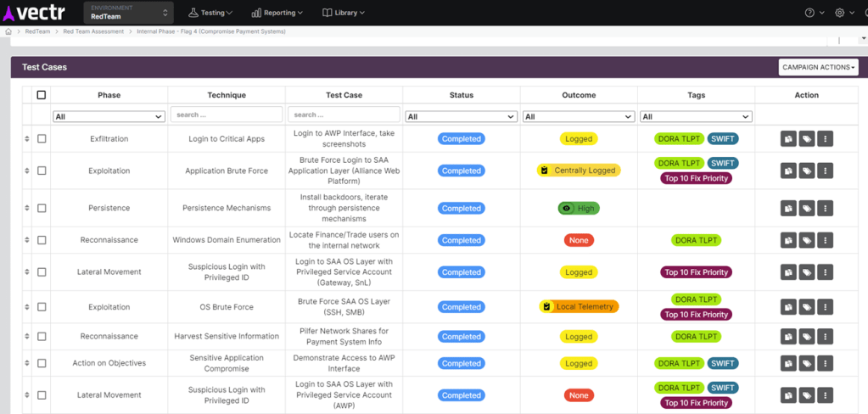Open the Reporting menu
868x414 pixels.
277,13
